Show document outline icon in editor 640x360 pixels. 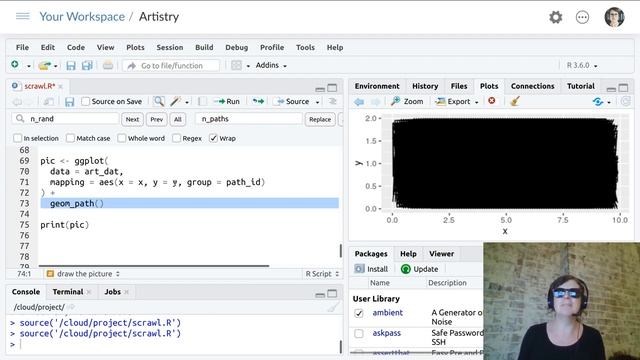333,101
